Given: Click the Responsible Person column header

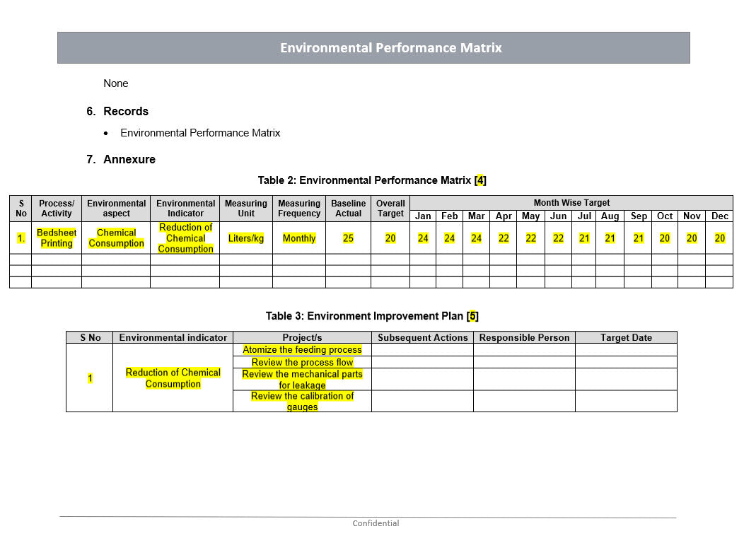Looking at the screenshot, I should coord(524,338).
